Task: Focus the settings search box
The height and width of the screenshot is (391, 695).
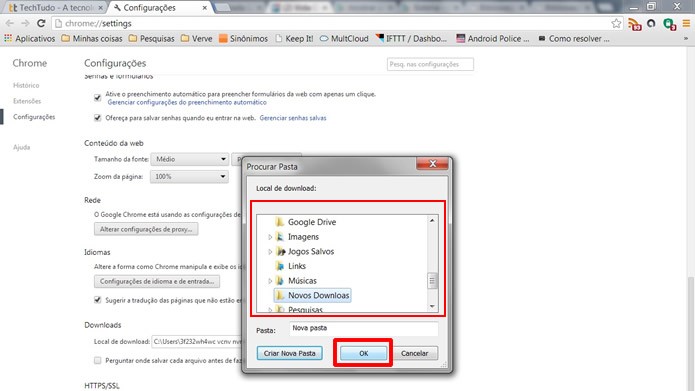Action: 430,64
